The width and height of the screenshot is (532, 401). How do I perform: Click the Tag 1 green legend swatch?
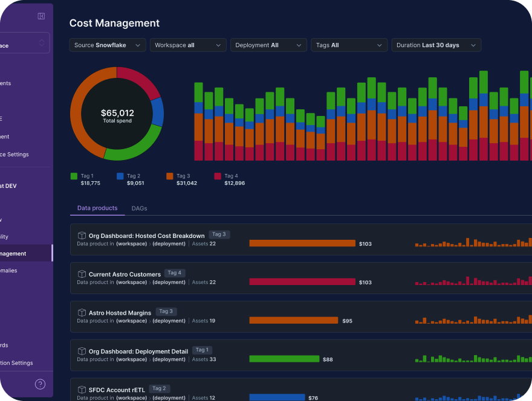pyautogui.click(x=74, y=176)
